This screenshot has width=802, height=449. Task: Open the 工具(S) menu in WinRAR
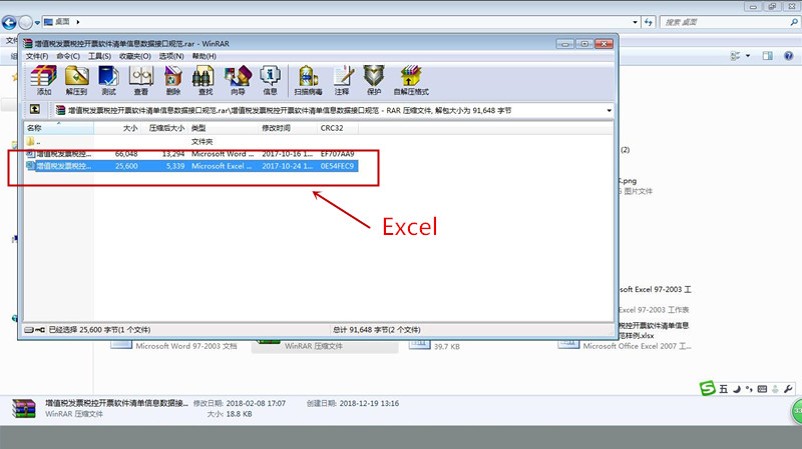[x=100, y=56]
